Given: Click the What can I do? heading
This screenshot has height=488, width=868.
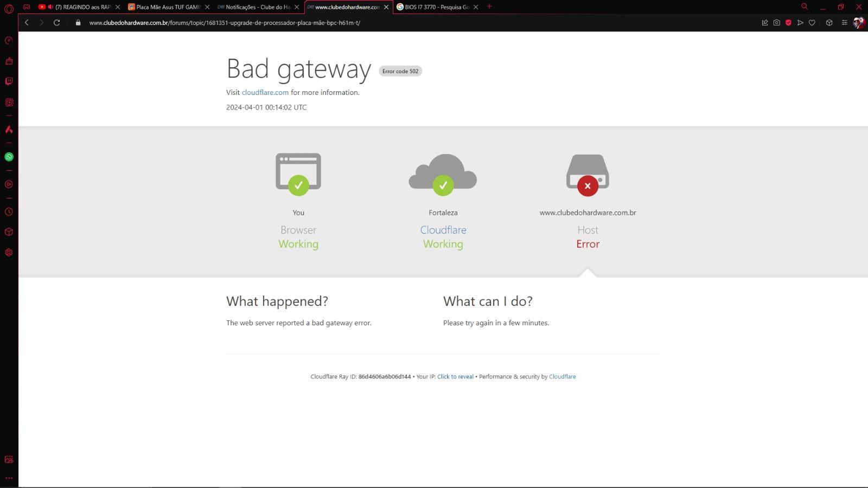Looking at the screenshot, I should (488, 301).
